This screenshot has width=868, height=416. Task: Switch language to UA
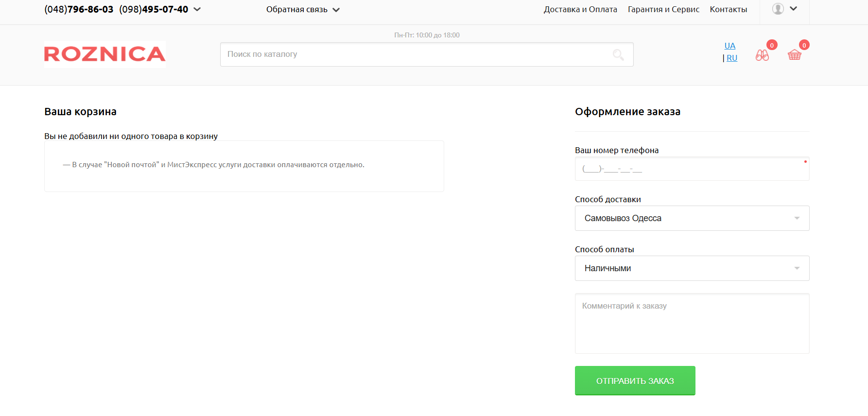coord(729,46)
